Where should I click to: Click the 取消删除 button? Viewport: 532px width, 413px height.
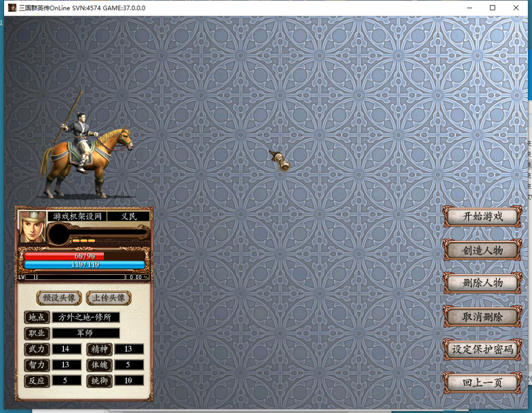pos(482,316)
